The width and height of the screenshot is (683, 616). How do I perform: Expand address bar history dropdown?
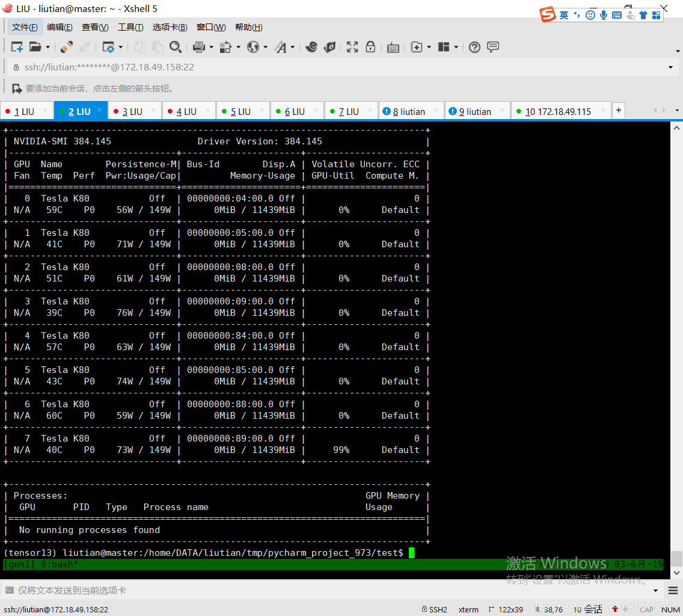click(x=670, y=67)
